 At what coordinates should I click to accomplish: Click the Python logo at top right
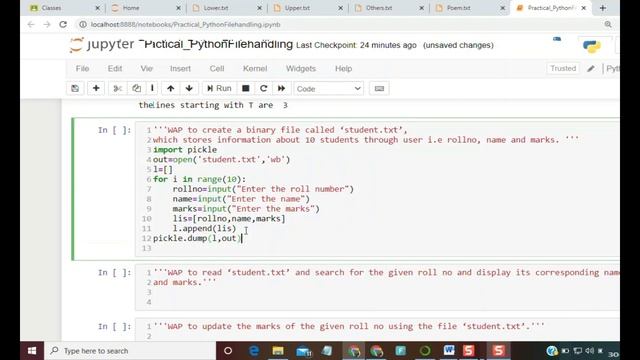[592, 46]
